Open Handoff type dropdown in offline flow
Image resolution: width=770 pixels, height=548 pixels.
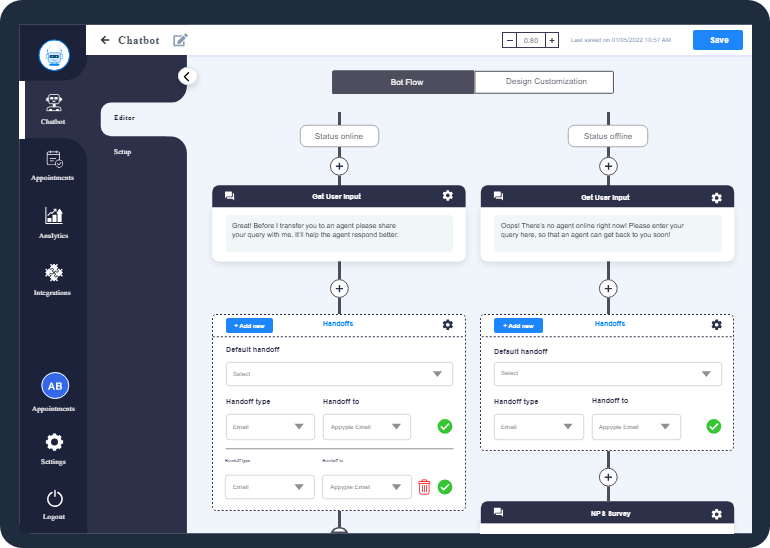539,427
